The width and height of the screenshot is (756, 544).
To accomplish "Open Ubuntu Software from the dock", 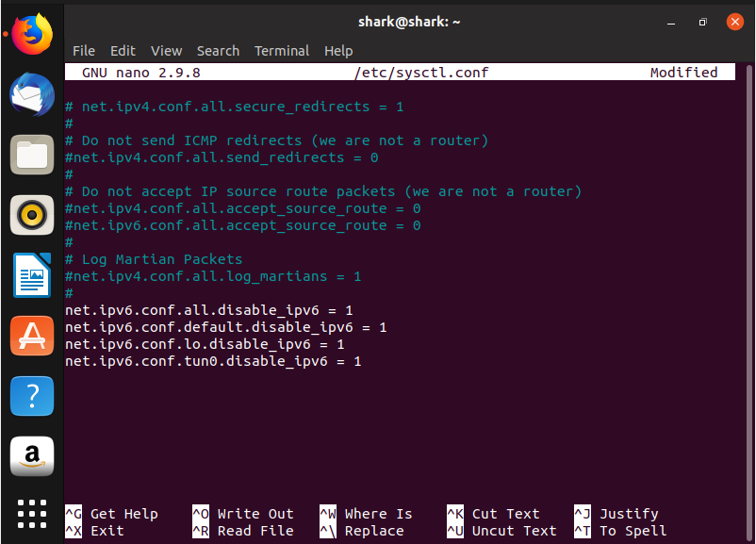I will [x=31, y=336].
